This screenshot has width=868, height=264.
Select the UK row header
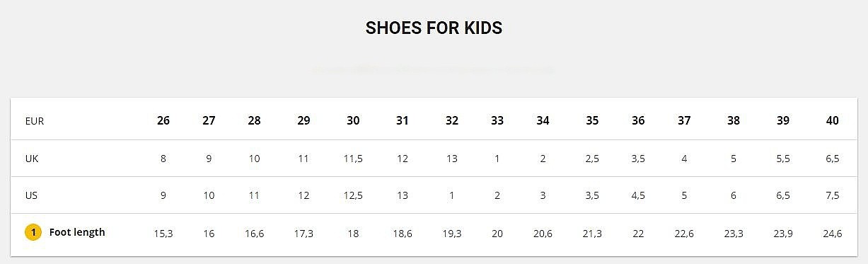(x=32, y=159)
